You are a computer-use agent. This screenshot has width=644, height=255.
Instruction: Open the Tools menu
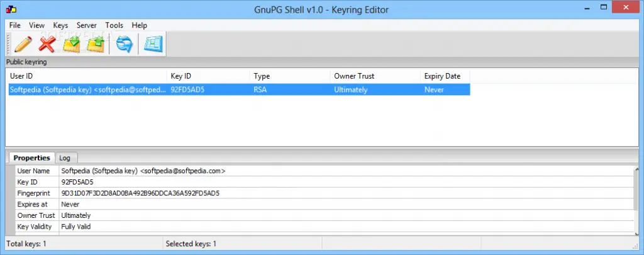(114, 25)
